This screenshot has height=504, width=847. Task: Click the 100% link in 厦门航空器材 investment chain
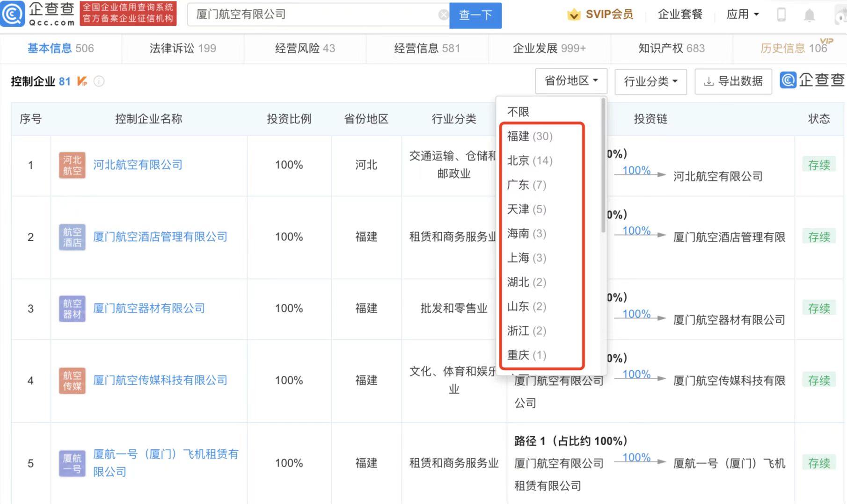pyautogui.click(x=636, y=314)
